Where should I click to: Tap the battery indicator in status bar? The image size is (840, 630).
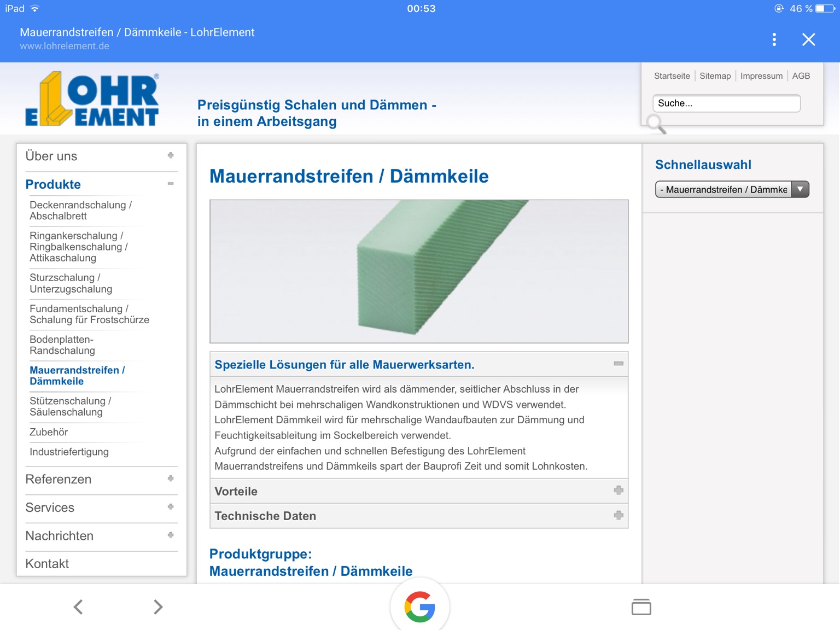point(825,8)
